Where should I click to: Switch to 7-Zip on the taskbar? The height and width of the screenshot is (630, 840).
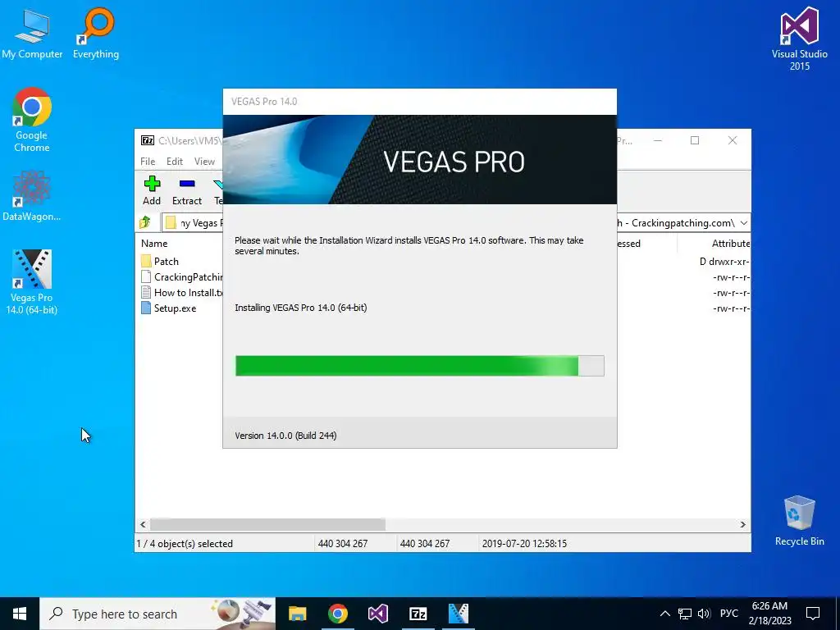coord(418,614)
